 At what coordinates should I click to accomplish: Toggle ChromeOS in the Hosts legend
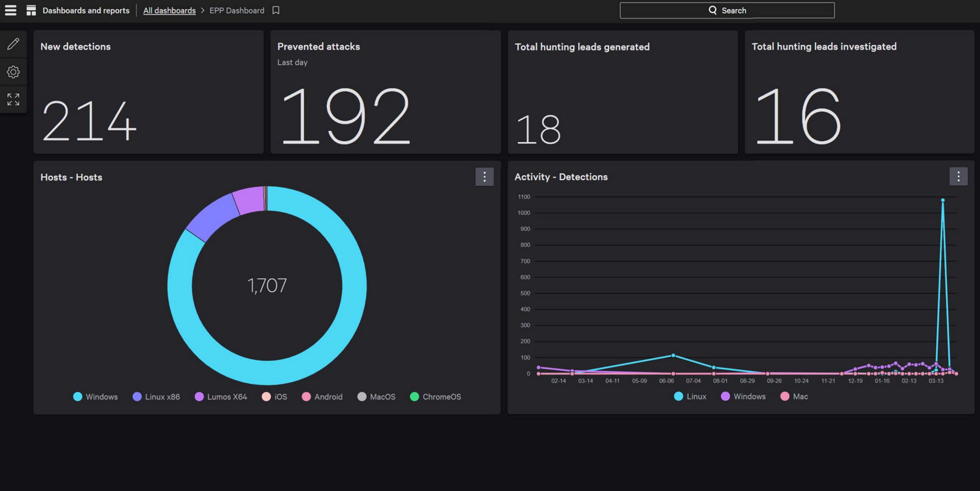[x=435, y=396]
